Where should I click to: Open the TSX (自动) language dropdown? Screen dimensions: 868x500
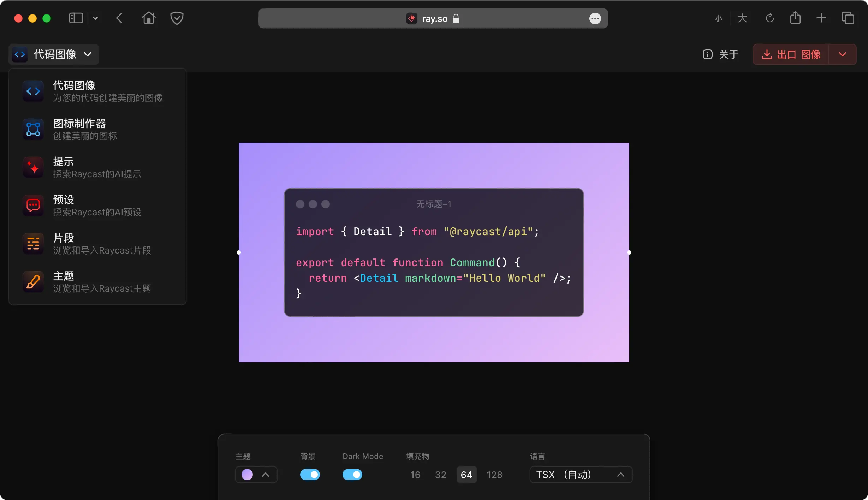581,475
